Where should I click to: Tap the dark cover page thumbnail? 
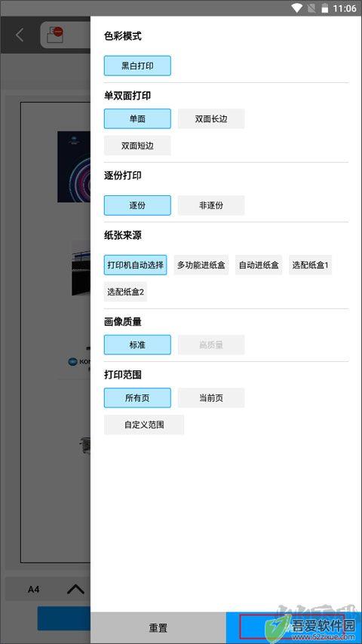tap(74, 167)
